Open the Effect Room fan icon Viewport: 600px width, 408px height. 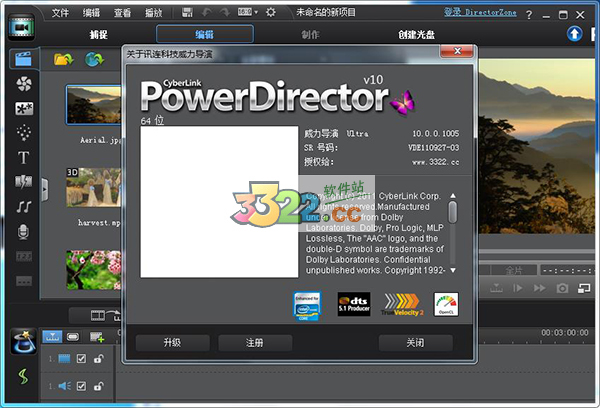[24, 84]
